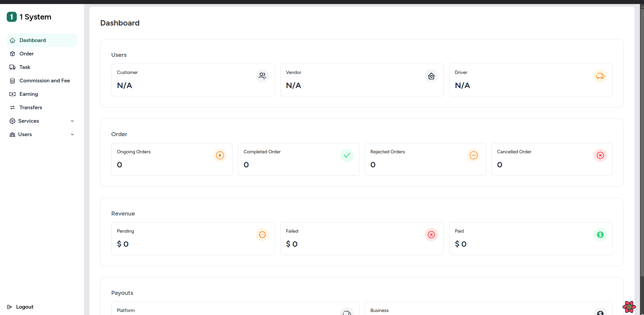Click the Paid revenue dollar icon
Screen dimensions: 644x315
pyautogui.click(x=600, y=235)
